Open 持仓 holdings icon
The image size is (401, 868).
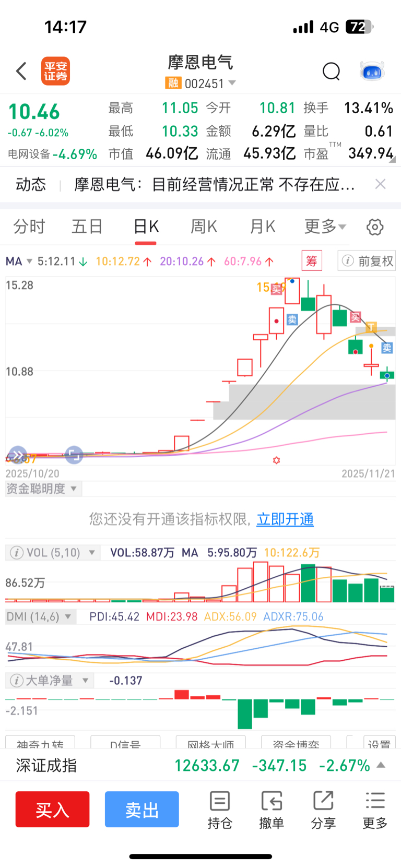pyautogui.click(x=220, y=810)
